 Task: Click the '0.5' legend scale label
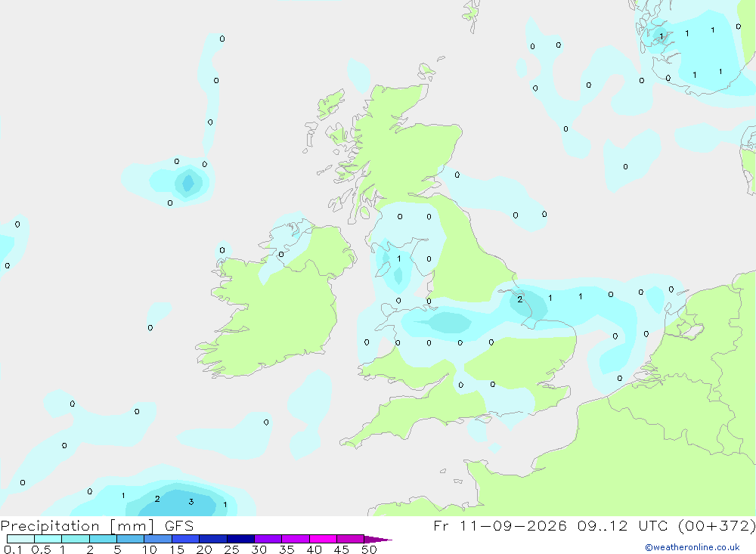[x=41, y=549]
